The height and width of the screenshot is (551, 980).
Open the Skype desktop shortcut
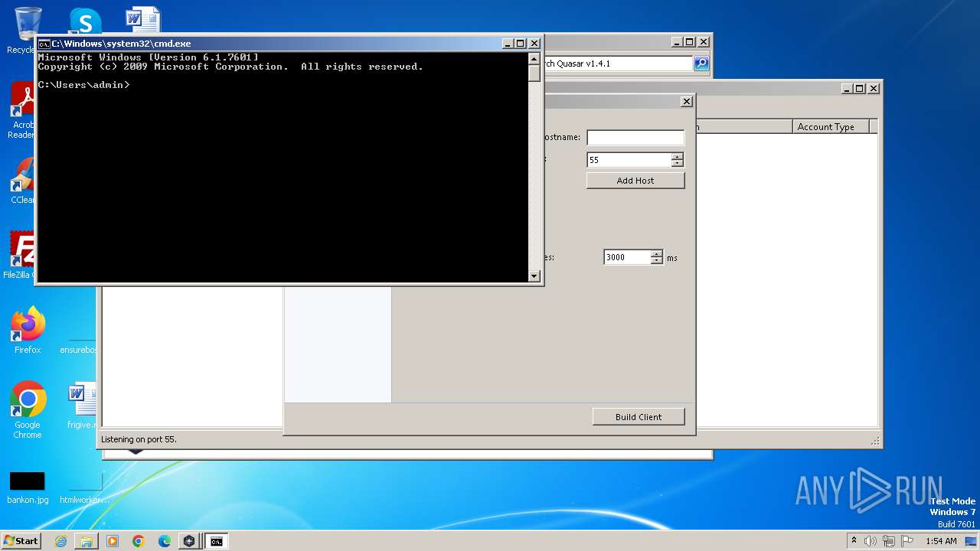click(x=84, y=21)
